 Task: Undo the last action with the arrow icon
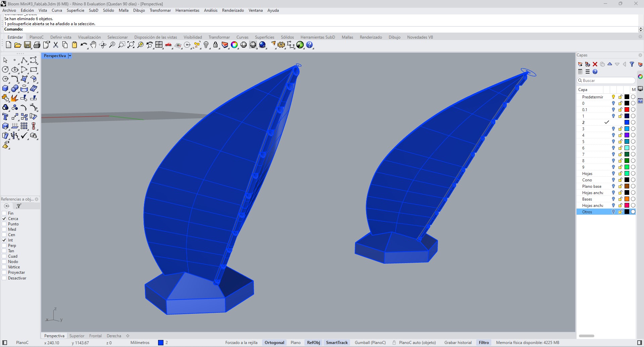[x=84, y=45]
